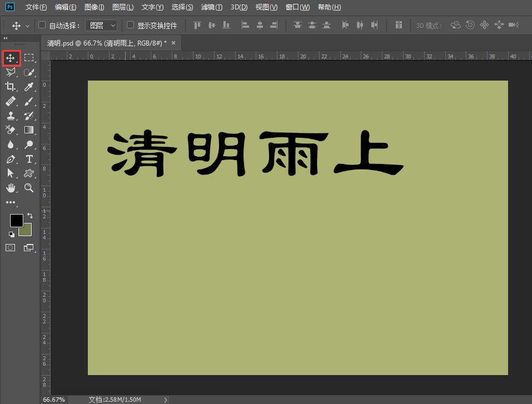Check 显示变换控件 in options bar
The width and height of the screenshot is (532, 404).
pos(130,25)
